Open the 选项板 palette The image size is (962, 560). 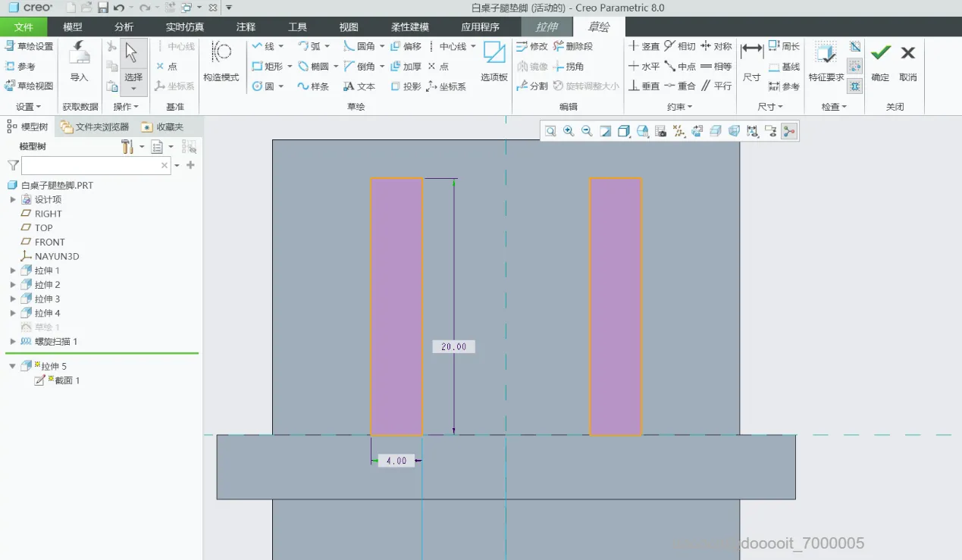click(x=494, y=61)
